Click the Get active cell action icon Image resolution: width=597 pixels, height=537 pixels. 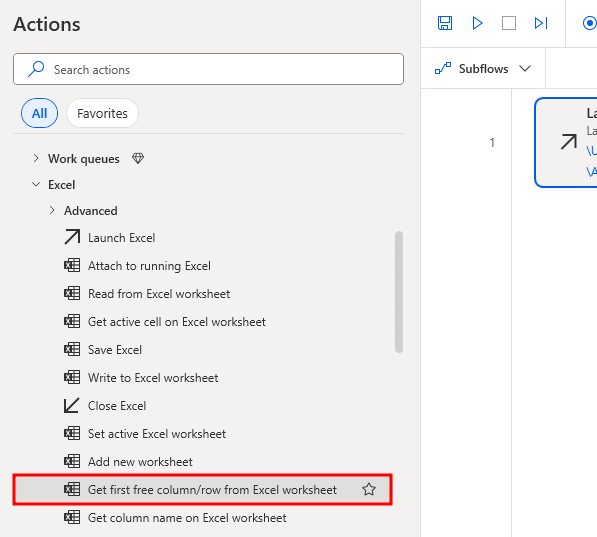pyautogui.click(x=72, y=321)
